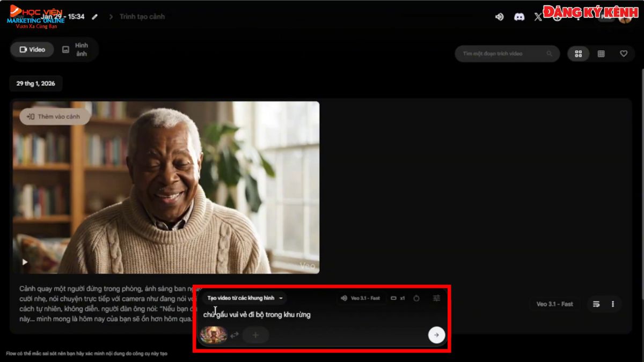The width and height of the screenshot is (644, 362).
Task: Show only favorited clips with heart
Action: click(624, 54)
